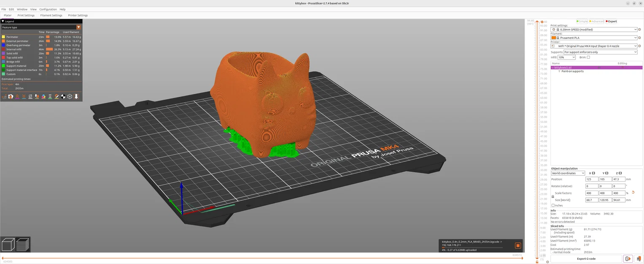Switch to Print Settings tab
Viewport: 644px width, 264px height.
click(26, 15)
